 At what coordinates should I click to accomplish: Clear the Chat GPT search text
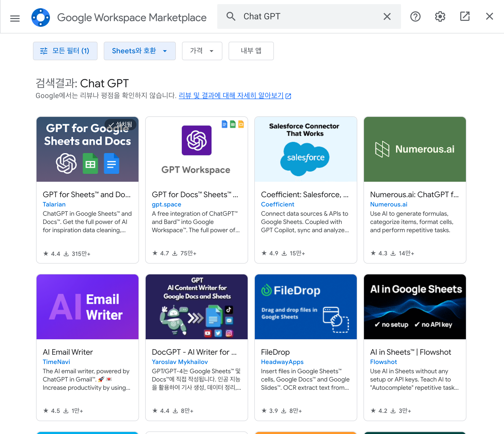click(x=387, y=16)
